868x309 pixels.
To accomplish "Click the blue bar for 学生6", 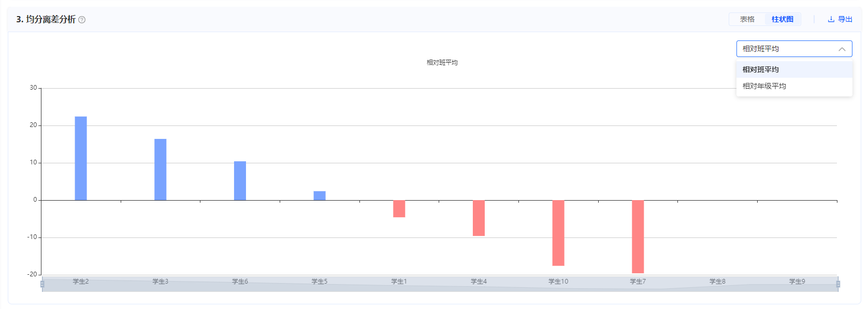I will click(x=240, y=180).
